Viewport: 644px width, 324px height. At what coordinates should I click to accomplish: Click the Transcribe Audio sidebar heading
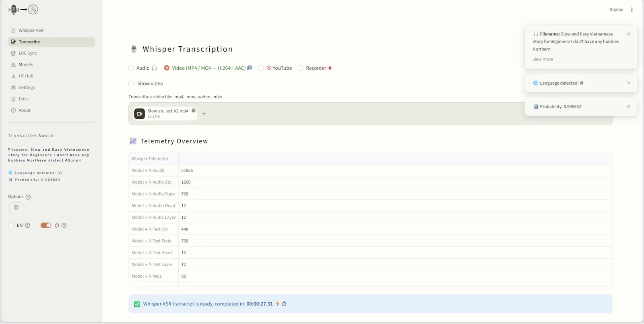tap(31, 135)
